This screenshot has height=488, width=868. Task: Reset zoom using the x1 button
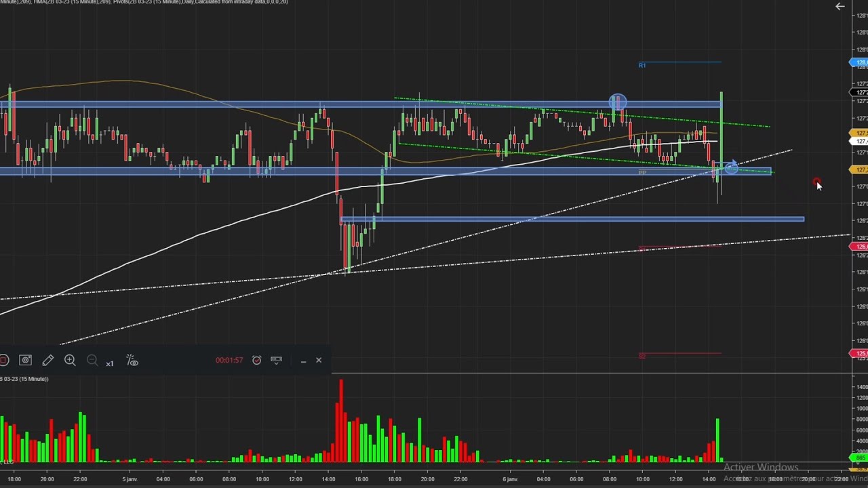(110, 363)
